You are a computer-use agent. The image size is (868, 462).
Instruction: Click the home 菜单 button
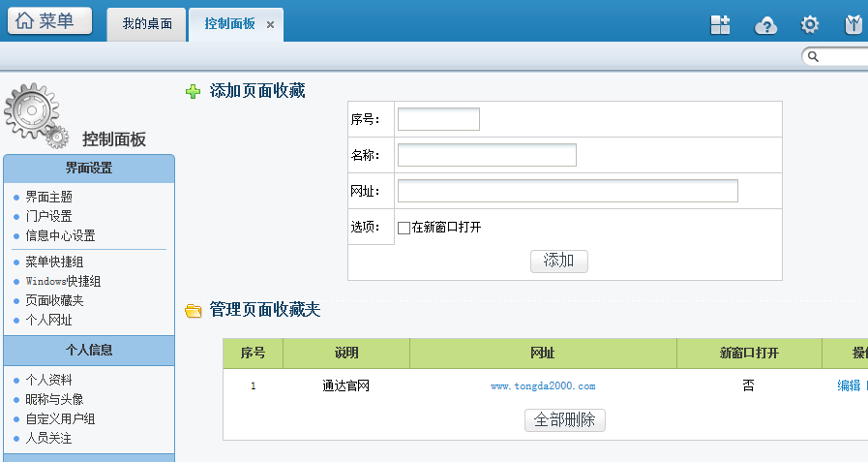[49, 21]
